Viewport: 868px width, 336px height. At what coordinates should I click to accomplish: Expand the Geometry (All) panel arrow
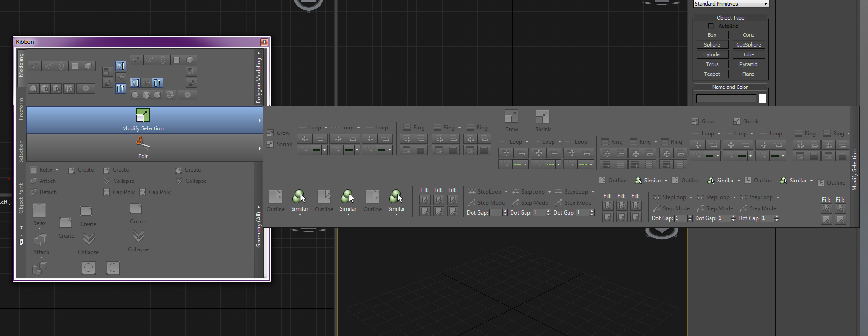tap(259, 207)
